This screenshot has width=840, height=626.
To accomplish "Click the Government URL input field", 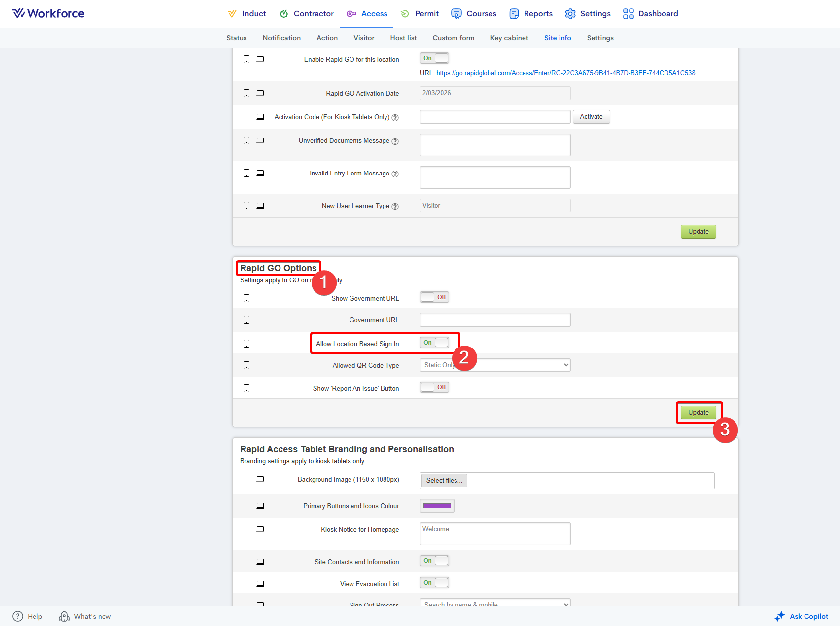I will pos(495,320).
